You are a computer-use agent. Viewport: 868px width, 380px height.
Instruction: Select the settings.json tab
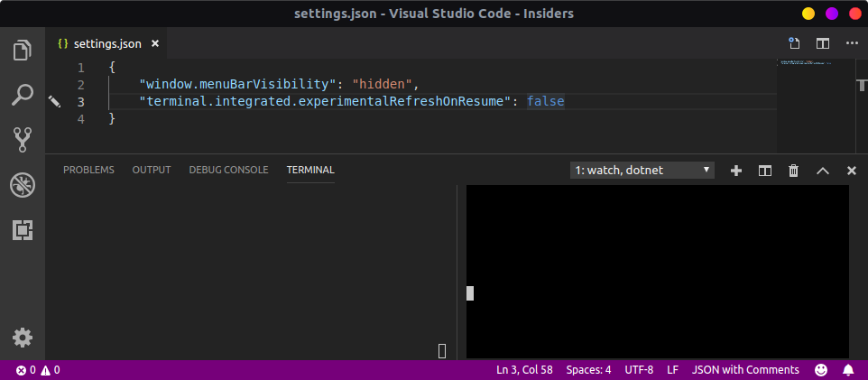point(106,43)
